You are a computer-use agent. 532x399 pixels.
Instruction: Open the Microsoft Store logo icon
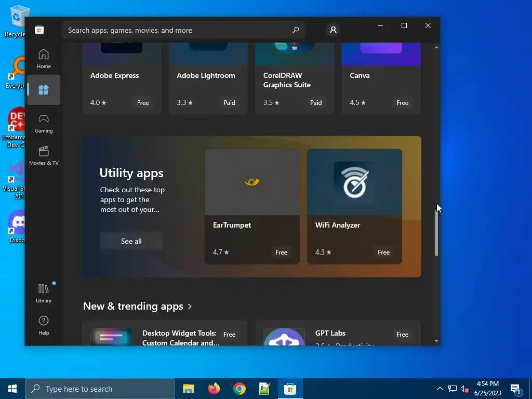[39, 30]
